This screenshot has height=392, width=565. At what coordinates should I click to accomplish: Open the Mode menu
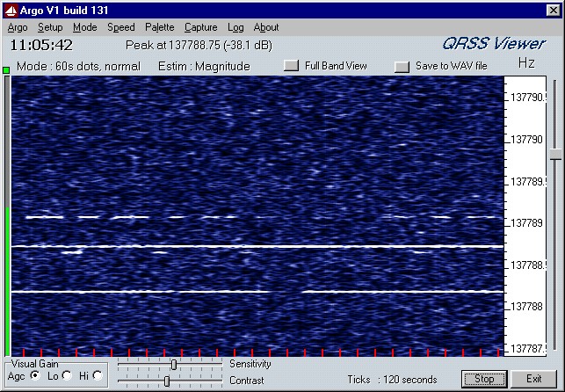click(x=84, y=27)
